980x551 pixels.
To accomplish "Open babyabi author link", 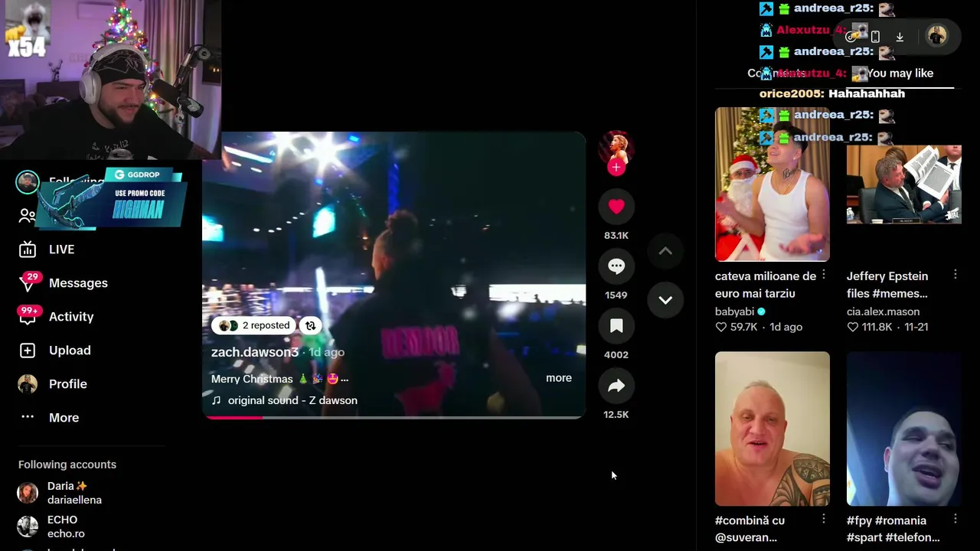I will [734, 311].
